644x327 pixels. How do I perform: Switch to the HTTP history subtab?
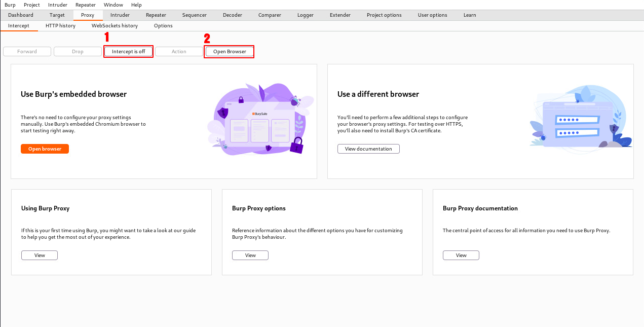(60, 26)
